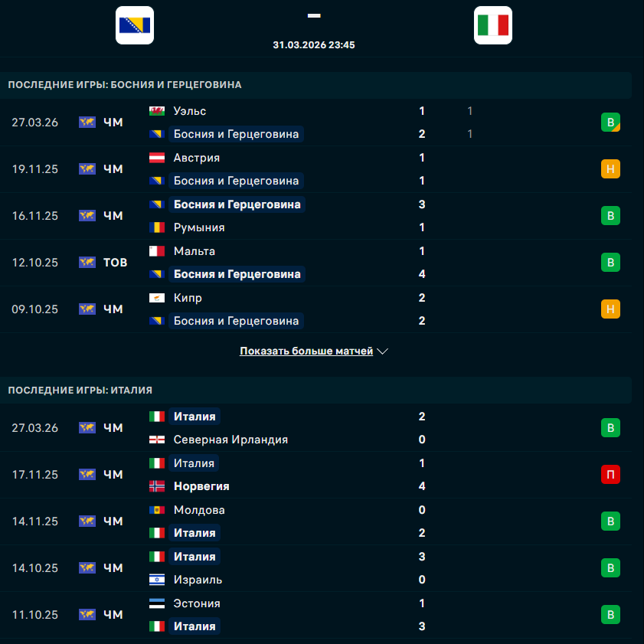Click the Wales flag icon
Screen dimensions: 644x644
157,111
